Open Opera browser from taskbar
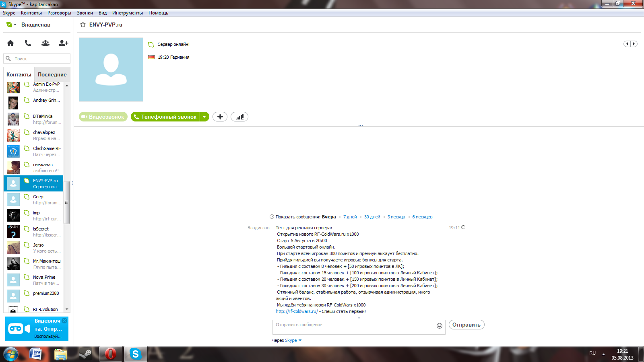Screen dimensions: 644x362 pos(110,354)
